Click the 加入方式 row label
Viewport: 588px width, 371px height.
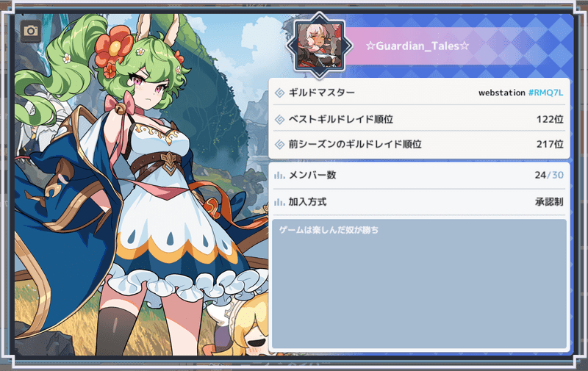[307, 202]
